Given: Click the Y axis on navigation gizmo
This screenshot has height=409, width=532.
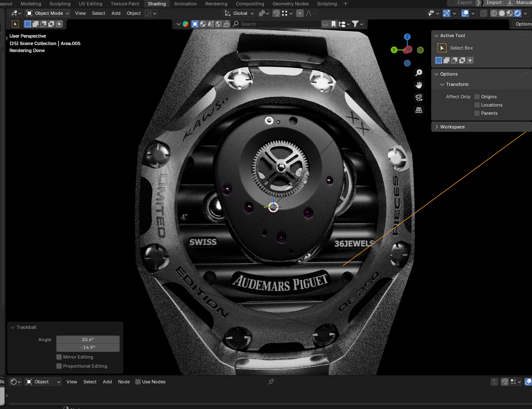Looking at the screenshot, I should [x=394, y=50].
